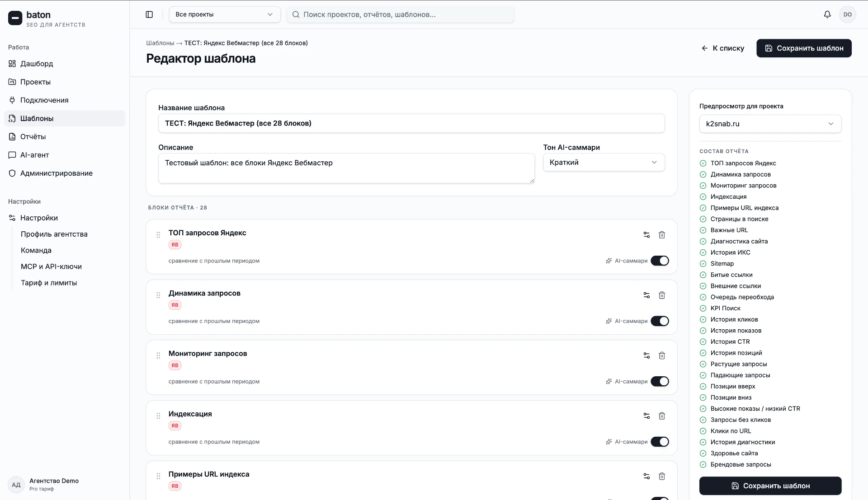Open the Все проекты dropdown
This screenshot has height=500, width=868.
point(225,14)
